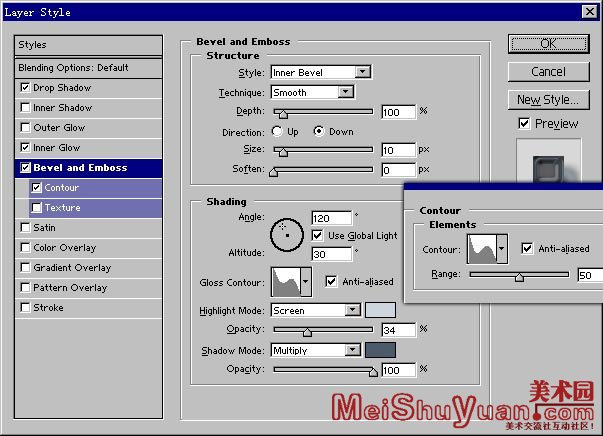Image resolution: width=603 pixels, height=436 pixels.
Task: Enable the Satin effect checkbox
Action: [x=25, y=228]
